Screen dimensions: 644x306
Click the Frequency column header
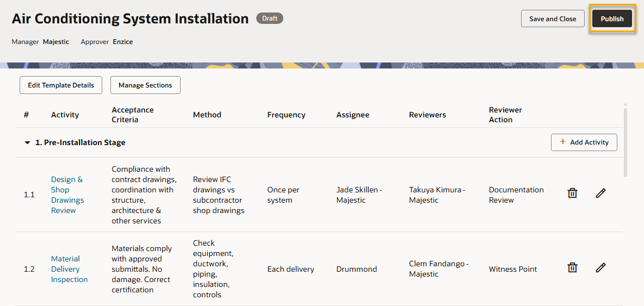click(286, 115)
